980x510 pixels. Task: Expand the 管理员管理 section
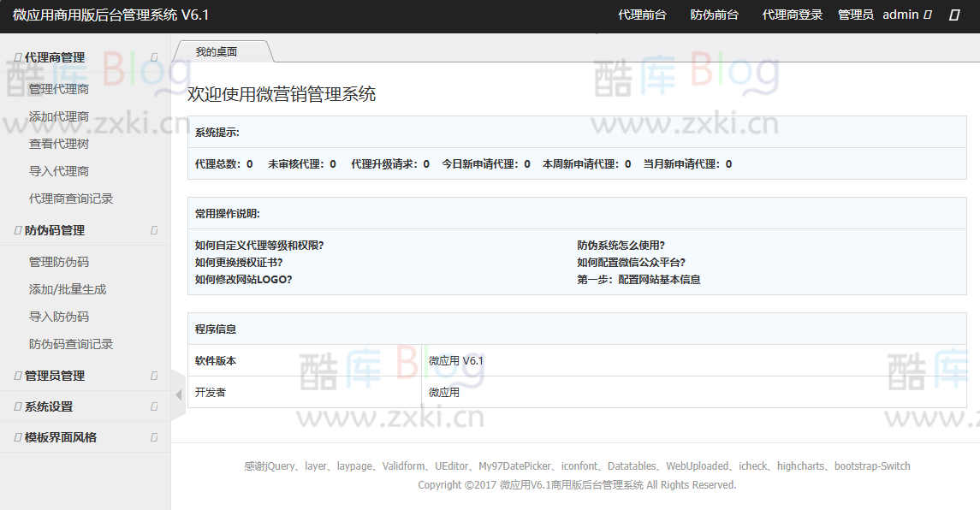point(153,375)
